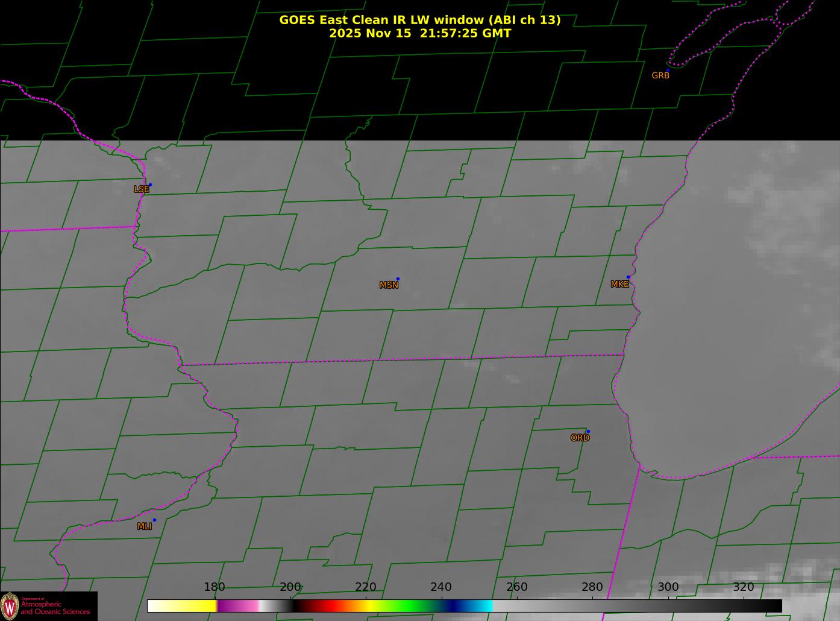Select the GRB station label

pyautogui.click(x=660, y=76)
